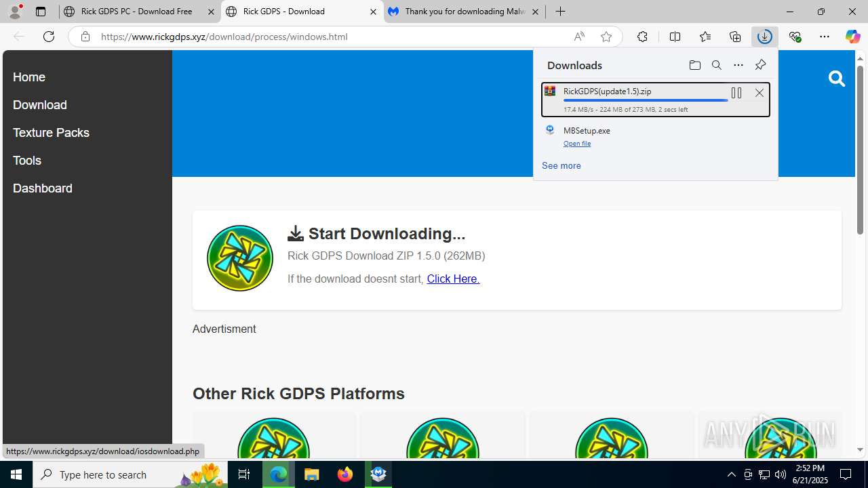View site information lock icon
Image resolution: width=868 pixels, height=488 pixels.
pos(85,37)
